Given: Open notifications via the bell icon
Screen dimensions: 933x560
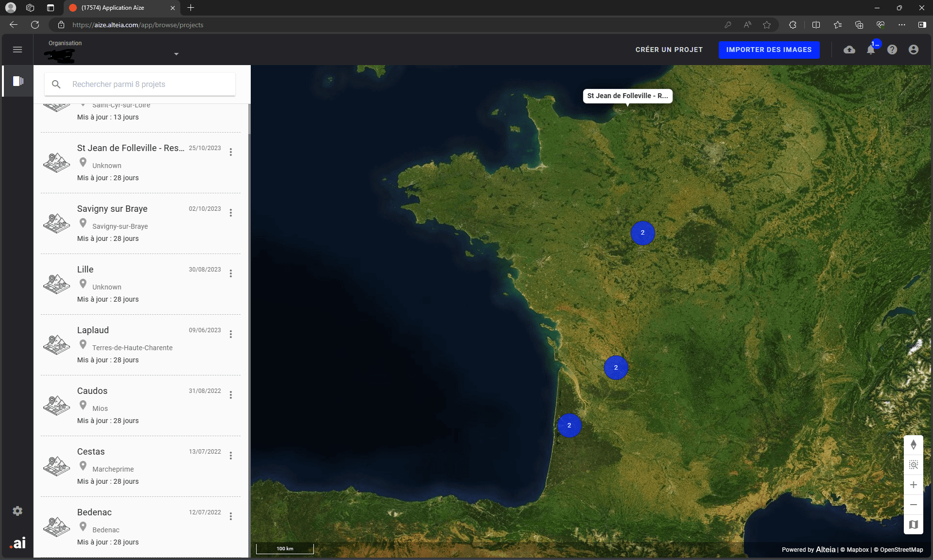Looking at the screenshot, I should pos(871,50).
